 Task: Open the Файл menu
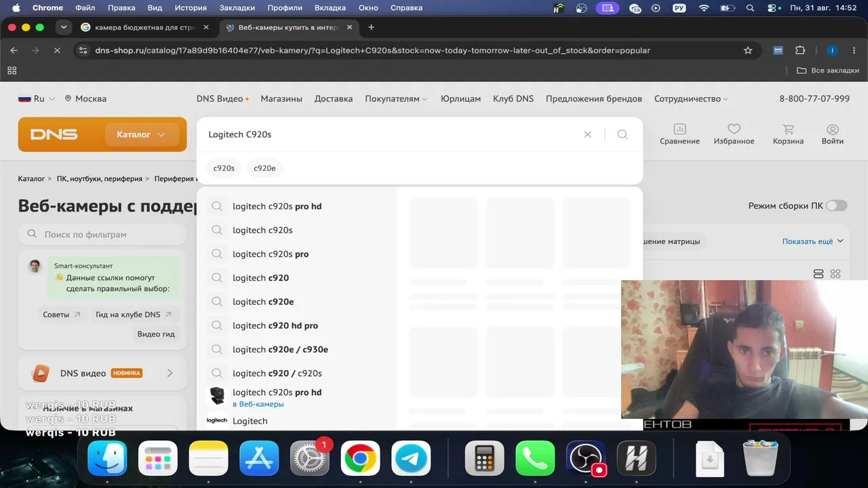tap(85, 8)
